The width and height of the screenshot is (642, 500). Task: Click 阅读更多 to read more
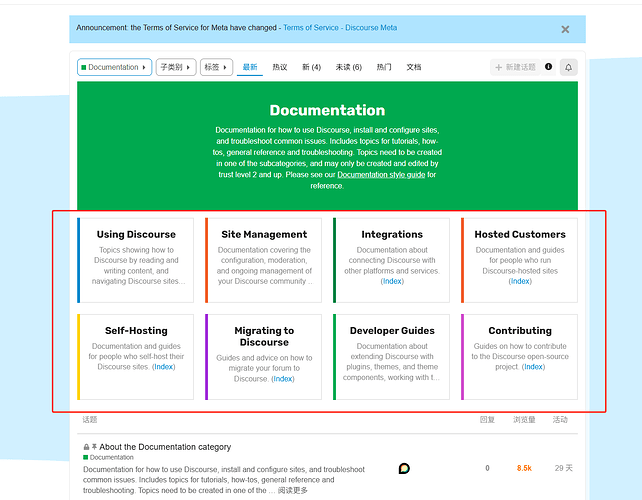click(x=293, y=490)
